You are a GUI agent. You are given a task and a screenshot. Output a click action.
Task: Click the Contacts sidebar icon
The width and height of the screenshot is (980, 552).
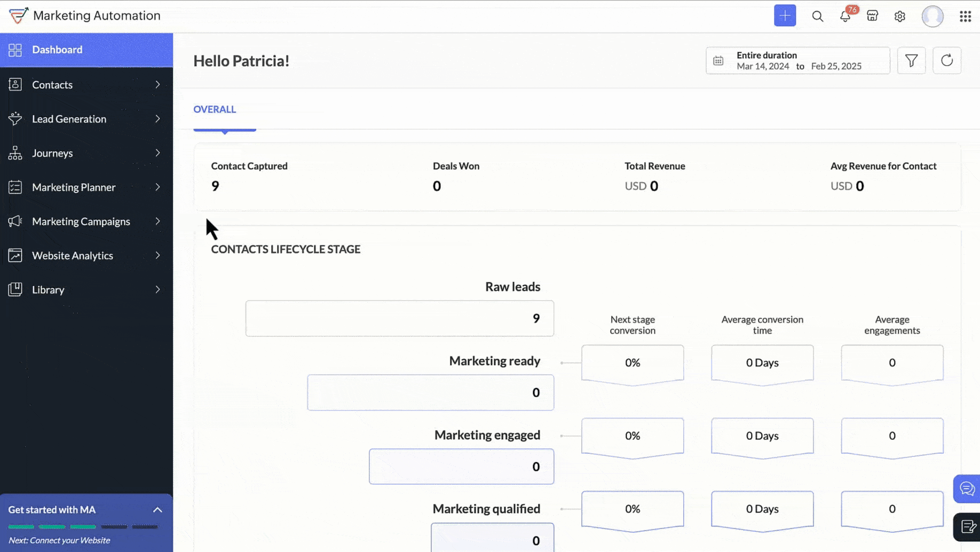(x=15, y=84)
